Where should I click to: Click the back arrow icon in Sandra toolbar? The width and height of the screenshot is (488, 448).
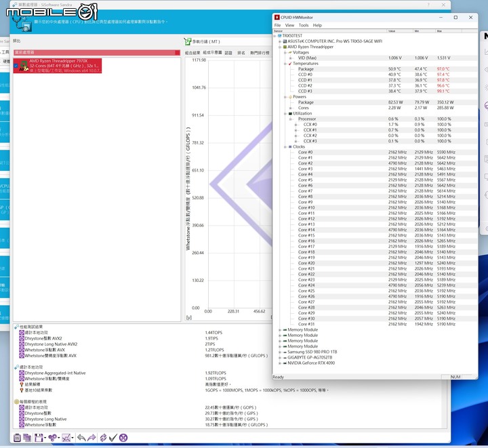(81, 438)
